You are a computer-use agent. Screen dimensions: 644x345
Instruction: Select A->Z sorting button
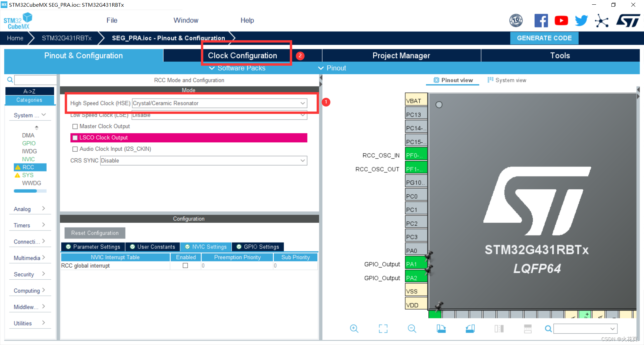30,91
